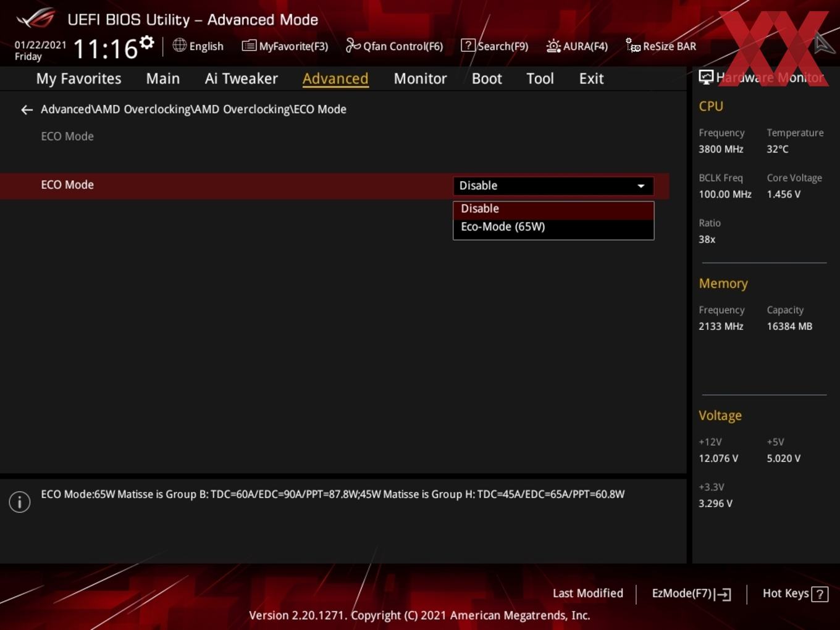This screenshot has height=630, width=840.
Task: Click the BCLK Freq 100.00 MHz value
Action: 725,194
